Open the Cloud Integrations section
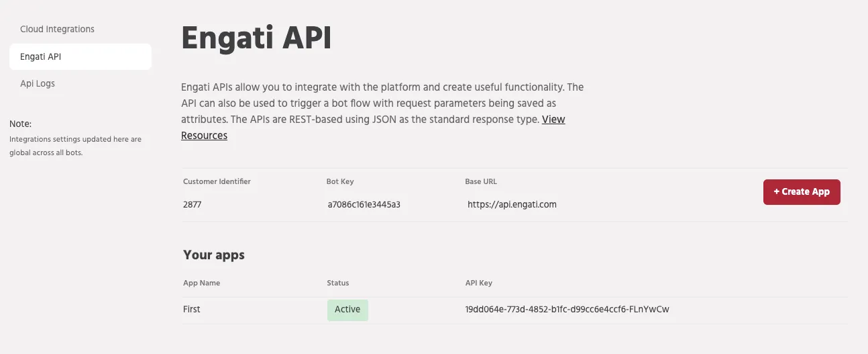This screenshot has height=354, width=868. (57, 29)
